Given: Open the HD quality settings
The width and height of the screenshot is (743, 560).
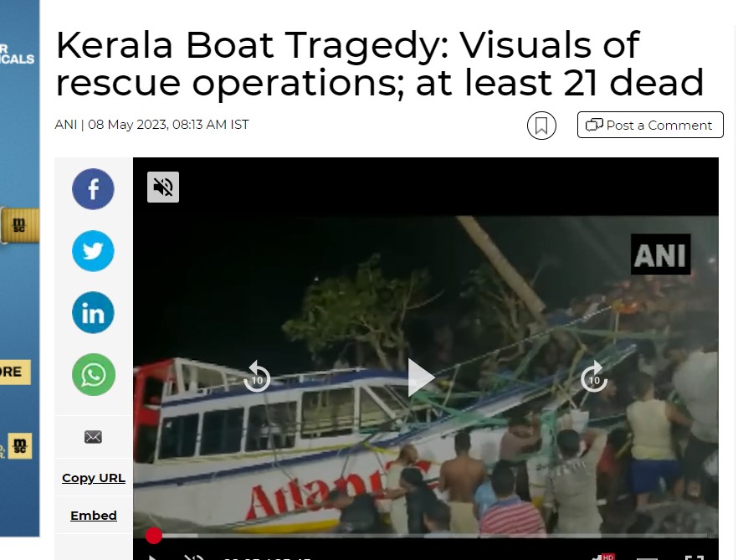Looking at the screenshot, I should coord(602,557).
